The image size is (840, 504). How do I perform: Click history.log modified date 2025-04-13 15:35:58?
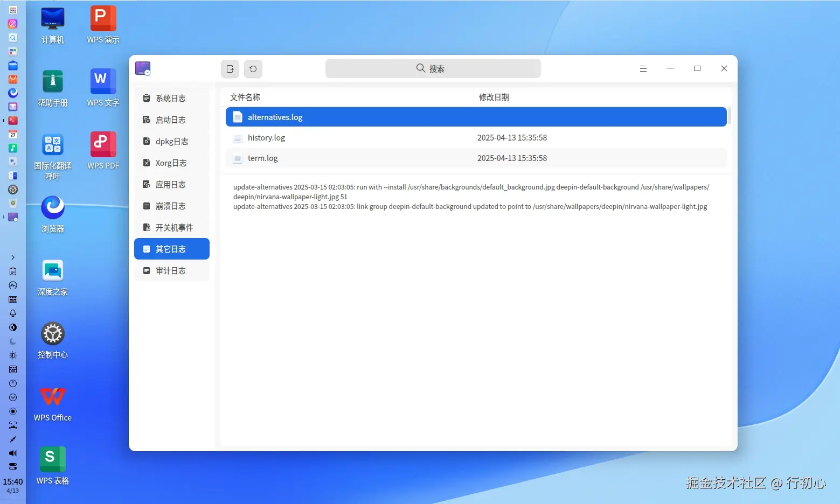pos(512,138)
